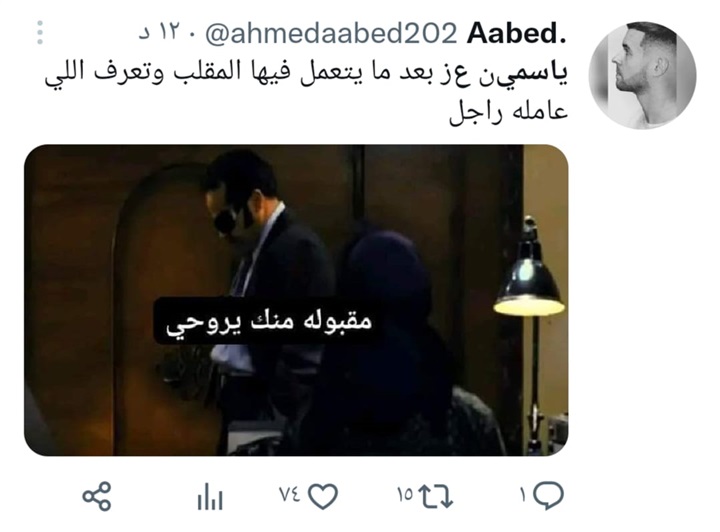720x532 pixels.
Task: Reply using the speech bubble icon
Action: 548,496
